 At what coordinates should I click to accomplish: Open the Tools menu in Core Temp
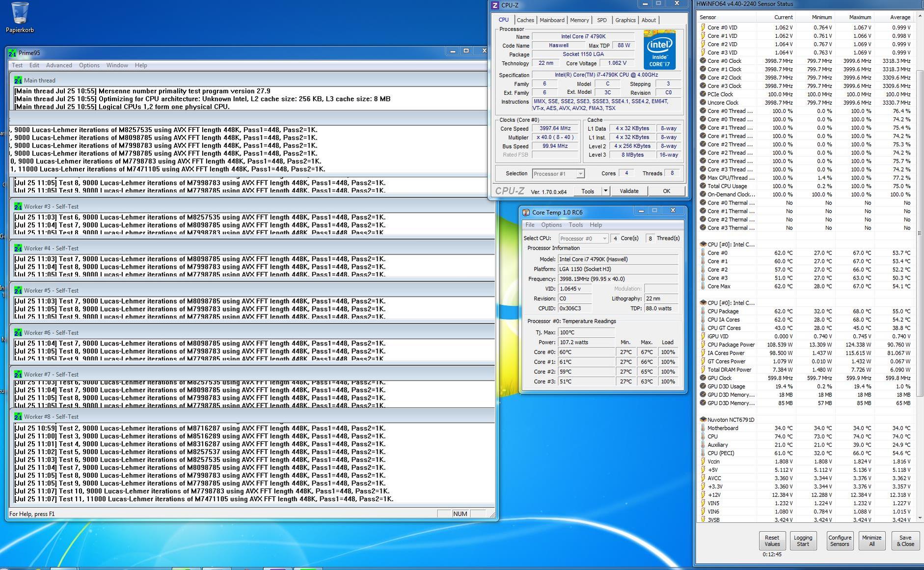576,225
